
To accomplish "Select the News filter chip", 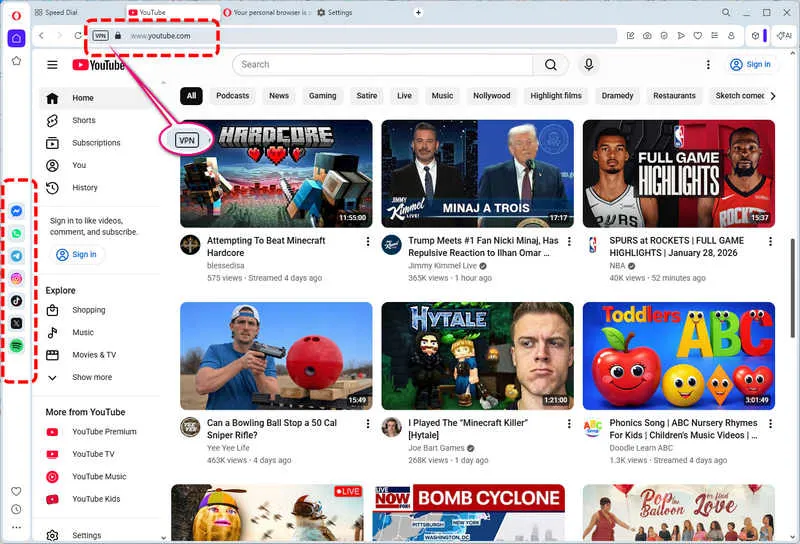I will [x=279, y=95].
